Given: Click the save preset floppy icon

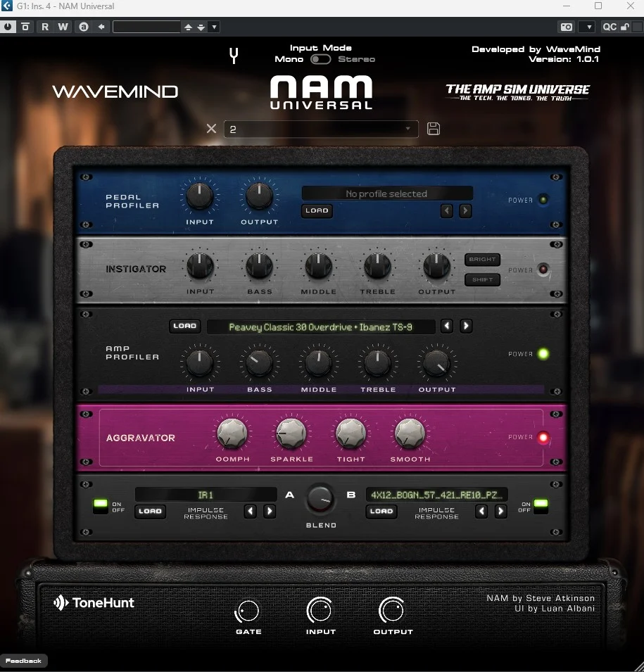Looking at the screenshot, I should click(434, 129).
